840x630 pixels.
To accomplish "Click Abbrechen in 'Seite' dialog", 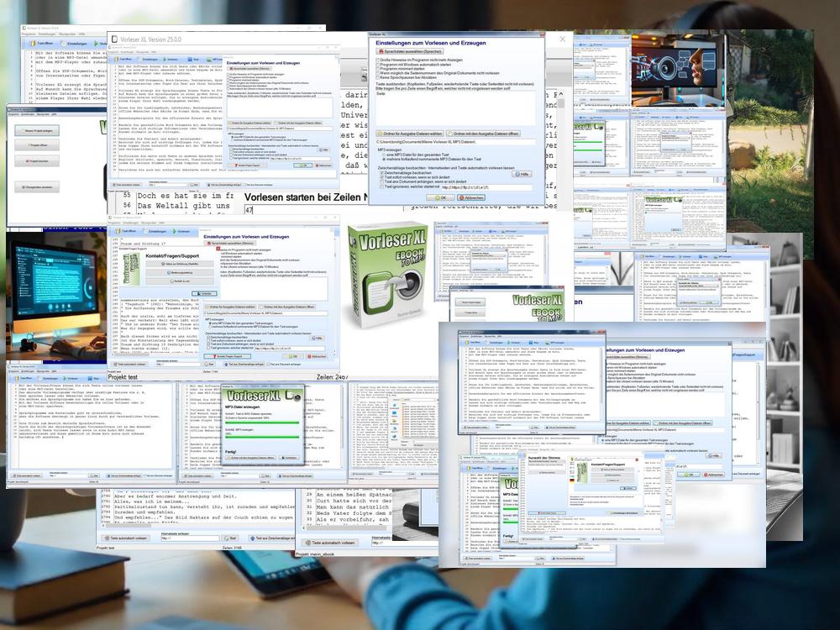I will (471, 197).
